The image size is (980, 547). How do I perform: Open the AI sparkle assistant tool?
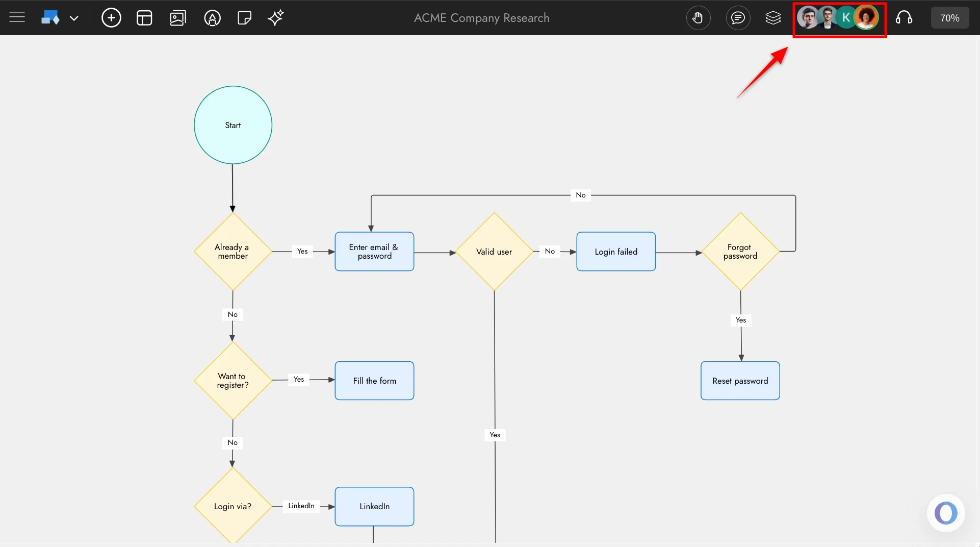275,17
